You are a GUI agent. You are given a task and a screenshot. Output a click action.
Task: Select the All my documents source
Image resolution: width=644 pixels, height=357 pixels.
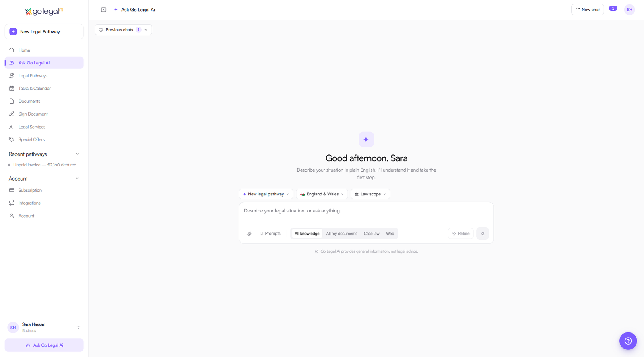342,234
